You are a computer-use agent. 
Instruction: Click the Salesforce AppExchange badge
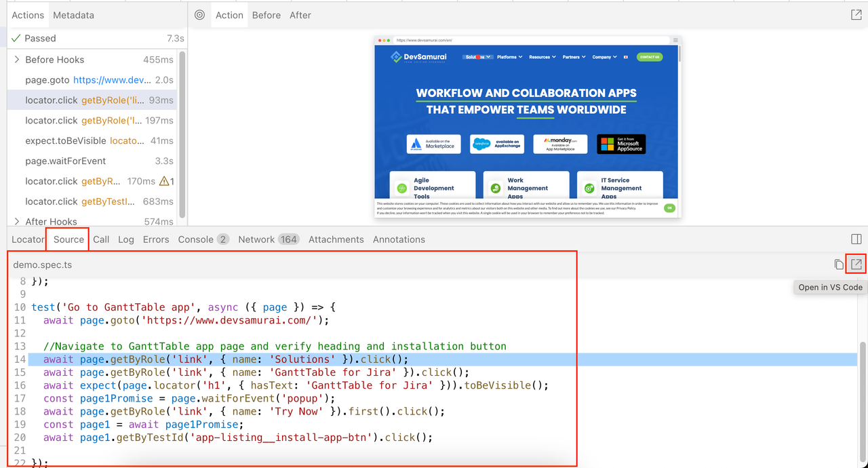click(497, 144)
